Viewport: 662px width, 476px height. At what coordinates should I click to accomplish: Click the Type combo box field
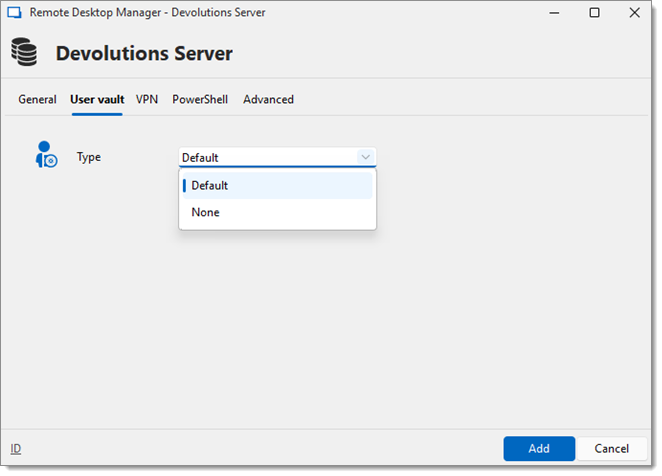click(x=277, y=157)
